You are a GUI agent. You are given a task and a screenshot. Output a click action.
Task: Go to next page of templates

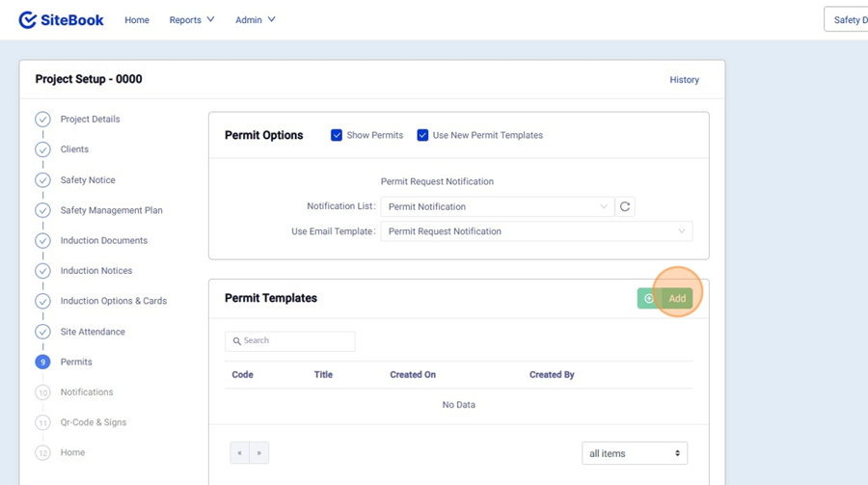258,453
